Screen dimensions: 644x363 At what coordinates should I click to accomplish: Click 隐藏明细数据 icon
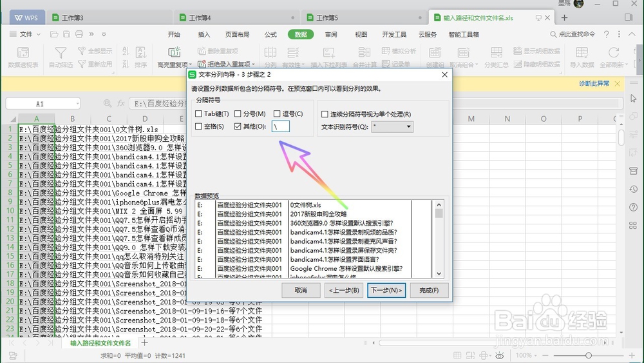pyautogui.click(x=518, y=64)
